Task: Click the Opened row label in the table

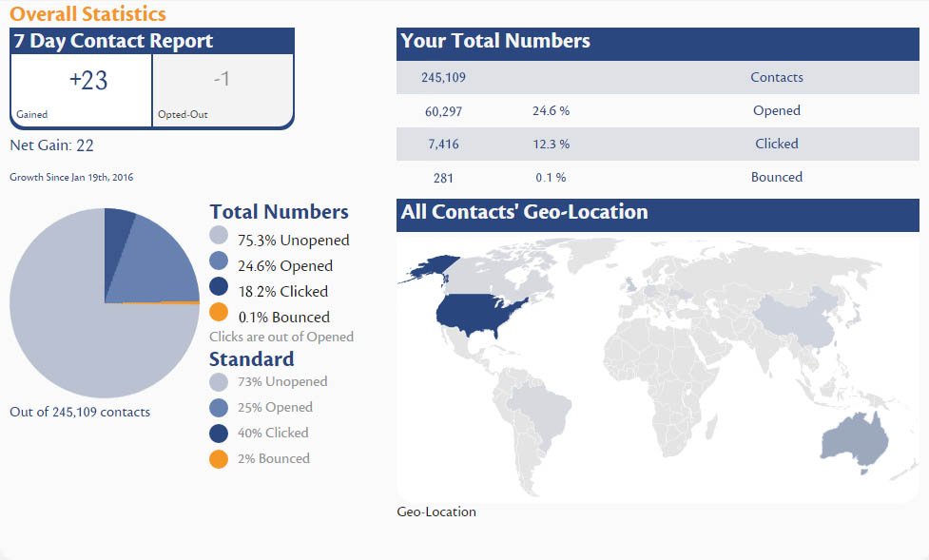Action: [x=777, y=111]
